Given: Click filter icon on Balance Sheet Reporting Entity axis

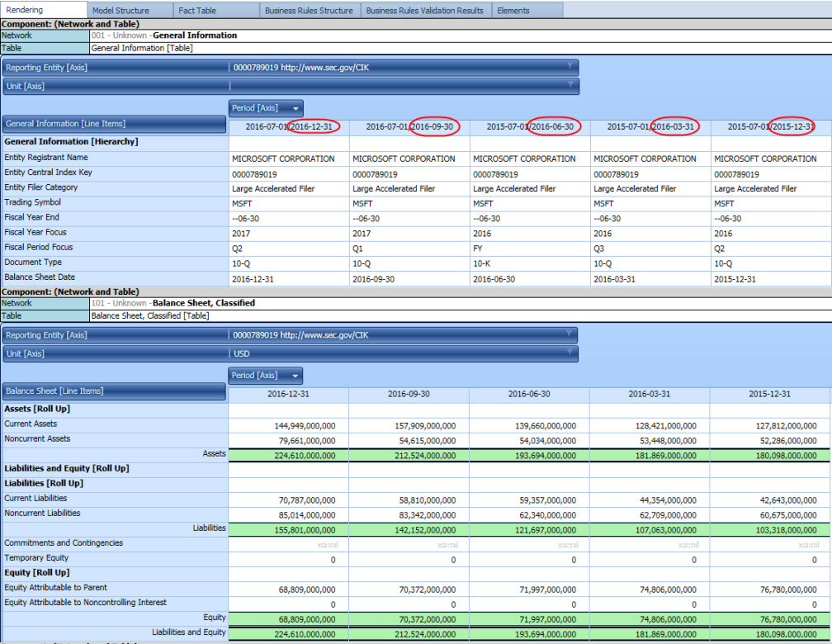Looking at the screenshot, I should [569, 334].
